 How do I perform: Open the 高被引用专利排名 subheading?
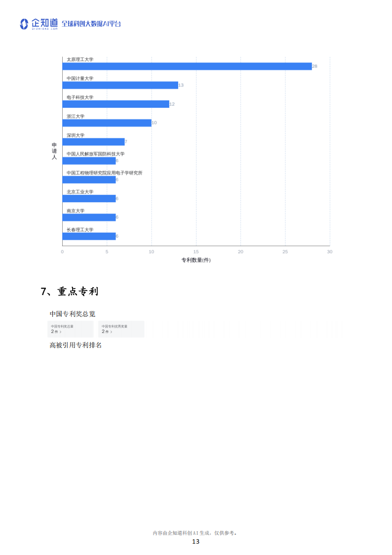click(76, 345)
